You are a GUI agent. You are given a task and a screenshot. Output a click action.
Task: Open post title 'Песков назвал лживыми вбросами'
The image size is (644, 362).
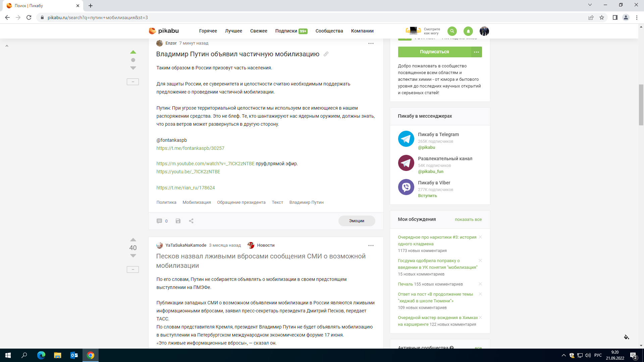pyautogui.click(x=261, y=261)
